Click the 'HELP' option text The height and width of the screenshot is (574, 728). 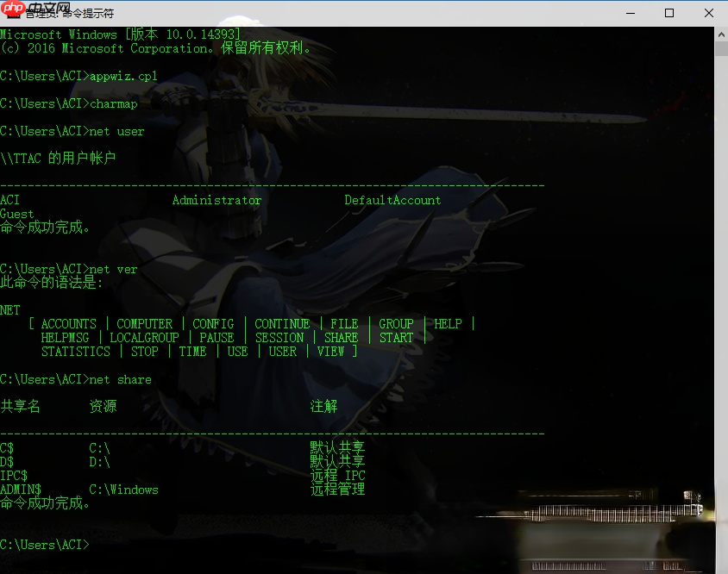pyautogui.click(x=448, y=324)
